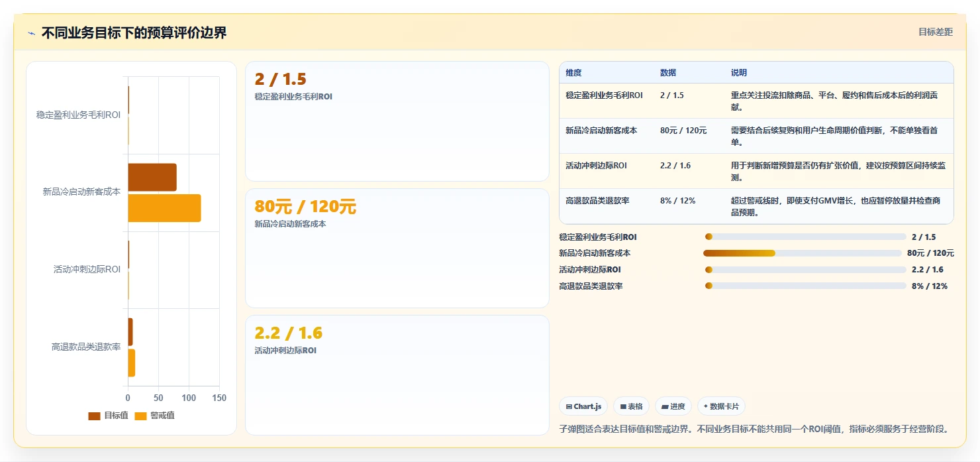Click the 新品冷启动新客成本 chart axis label

pyautogui.click(x=81, y=192)
